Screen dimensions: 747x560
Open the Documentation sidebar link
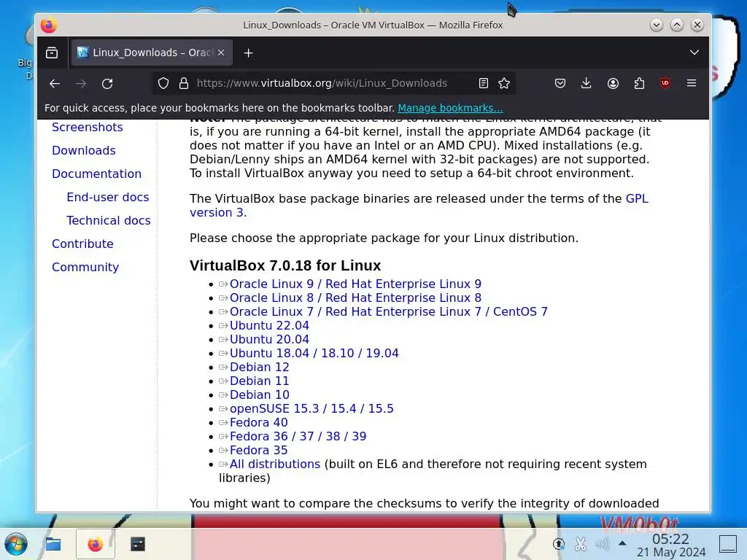pos(97,174)
